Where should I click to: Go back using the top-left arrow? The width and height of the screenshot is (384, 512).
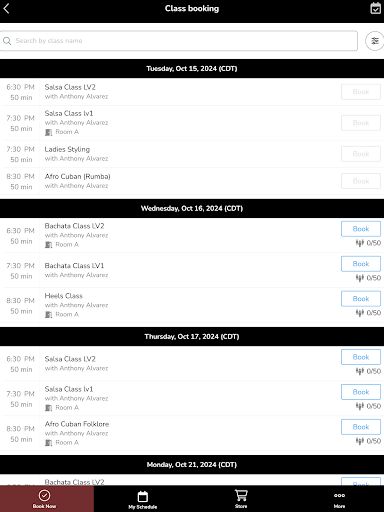pyautogui.click(x=6, y=9)
